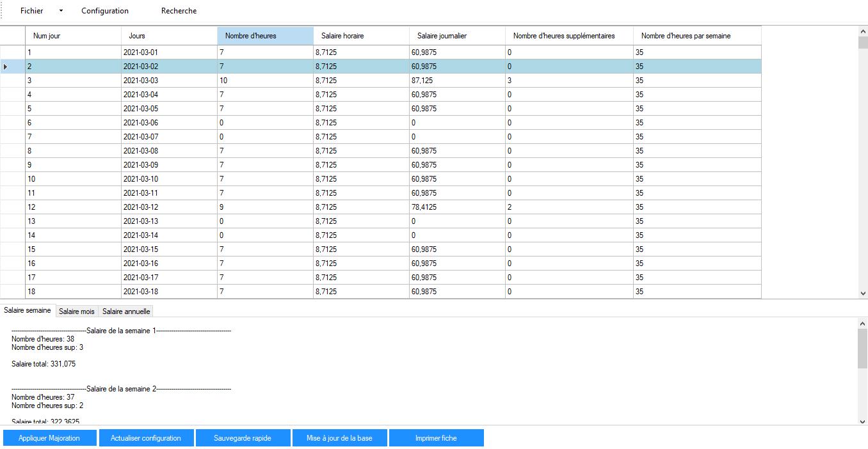Screen dimensions: 868x449
Task: Select date cell 2021-03-08
Action: point(169,151)
